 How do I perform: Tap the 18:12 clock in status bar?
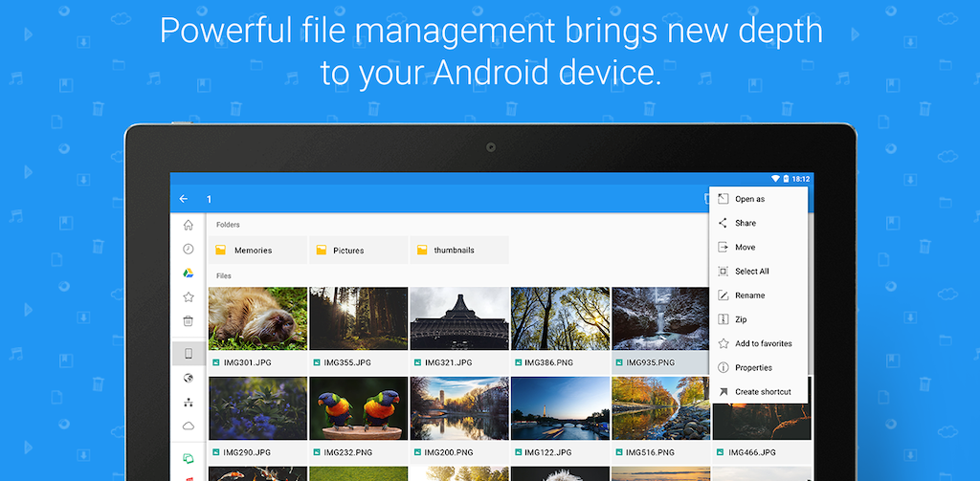(801, 179)
